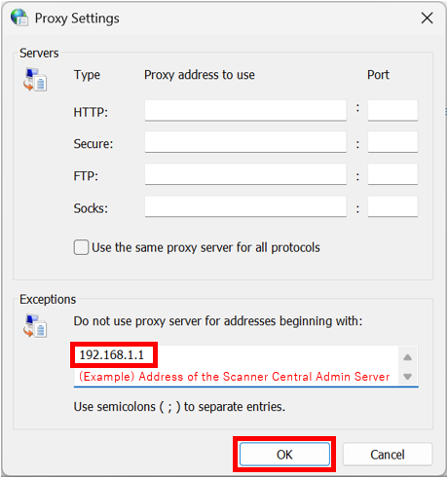Click the 'Use the same proxy server' label
The height and width of the screenshot is (478, 448).
point(205,247)
